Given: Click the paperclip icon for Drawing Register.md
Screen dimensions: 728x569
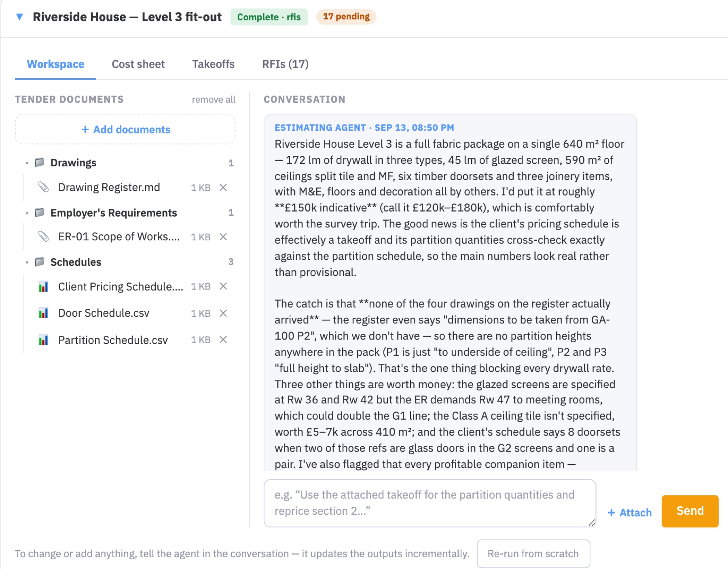Looking at the screenshot, I should (43, 187).
